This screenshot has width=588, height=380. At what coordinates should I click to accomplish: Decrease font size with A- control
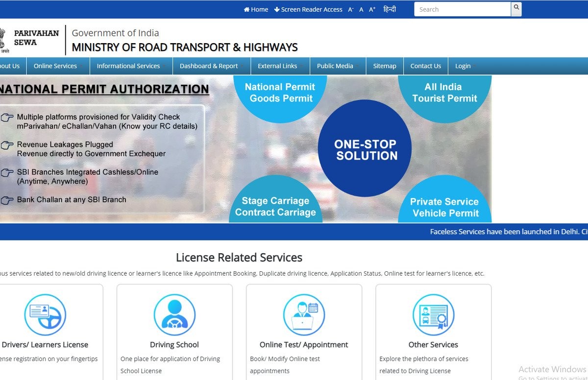[351, 10]
